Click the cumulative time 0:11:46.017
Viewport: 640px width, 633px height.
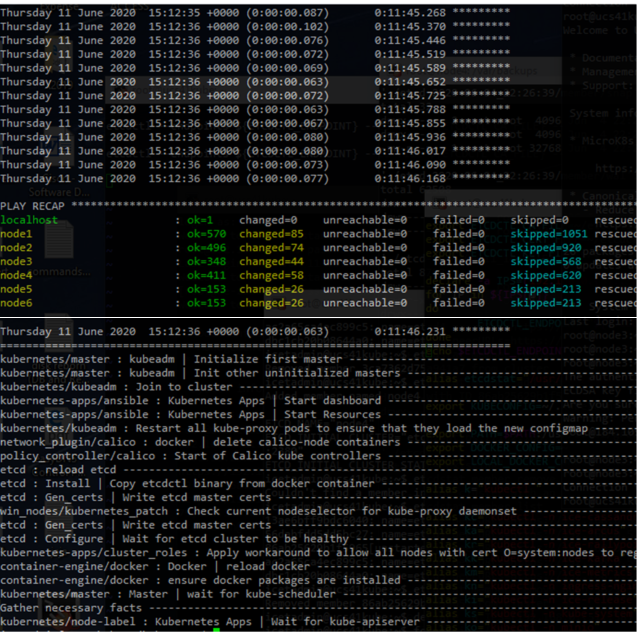click(x=410, y=151)
